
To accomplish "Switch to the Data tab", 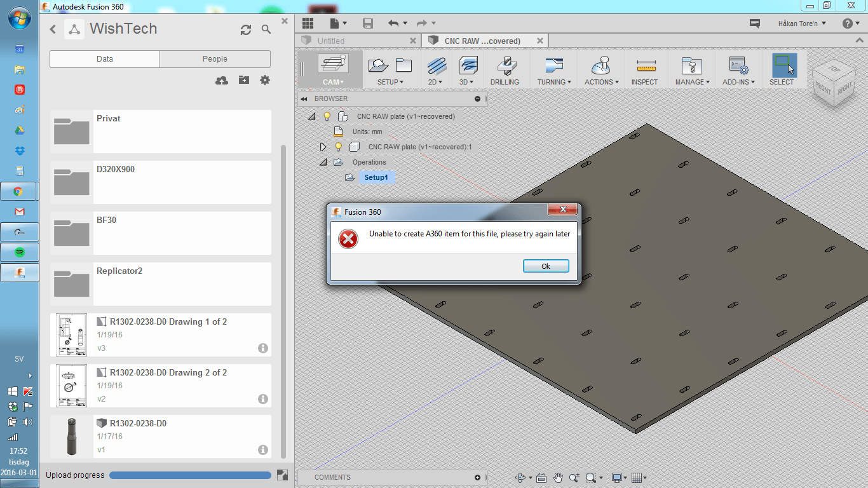I will [105, 59].
